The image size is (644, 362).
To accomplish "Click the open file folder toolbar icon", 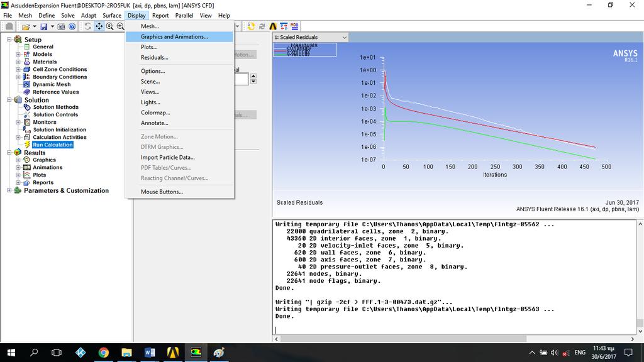I will (25, 26).
